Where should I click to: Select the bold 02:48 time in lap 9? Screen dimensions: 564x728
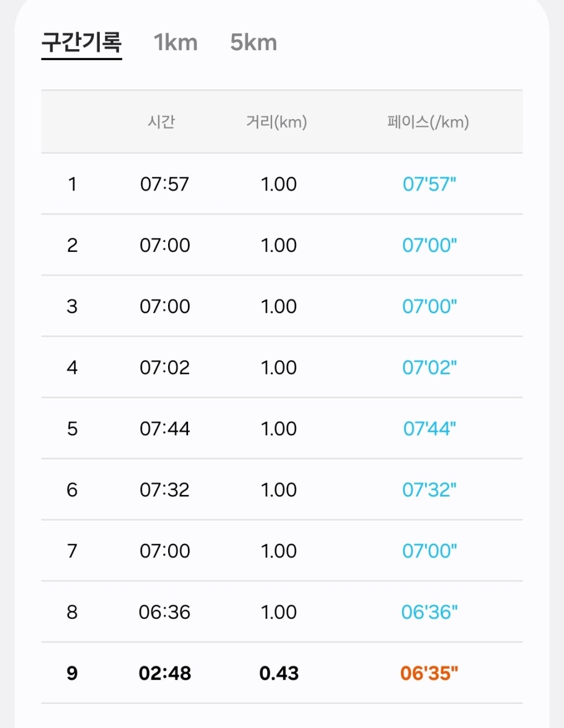click(x=165, y=673)
